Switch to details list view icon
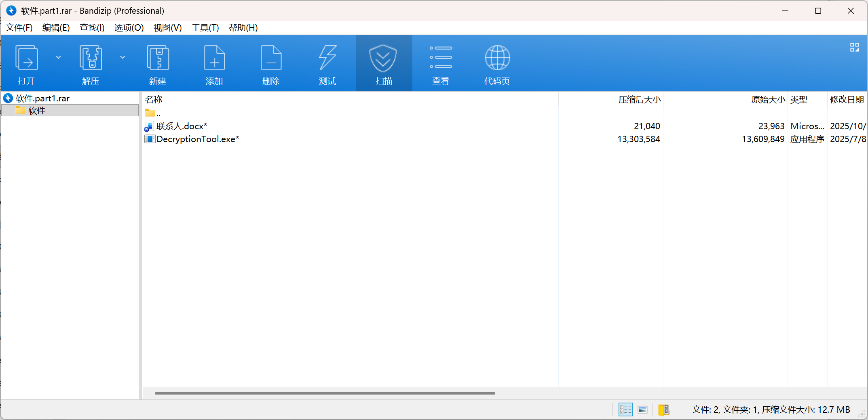This screenshot has width=868, height=420. 625,410
